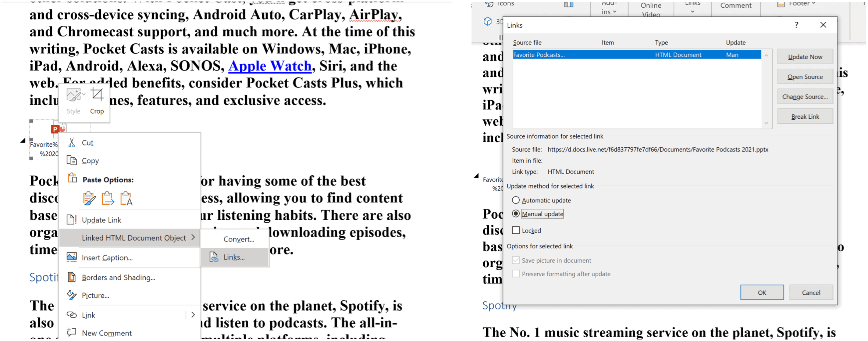Click the source file URL text
This screenshot has width=868, height=341.
[x=658, y=150]
